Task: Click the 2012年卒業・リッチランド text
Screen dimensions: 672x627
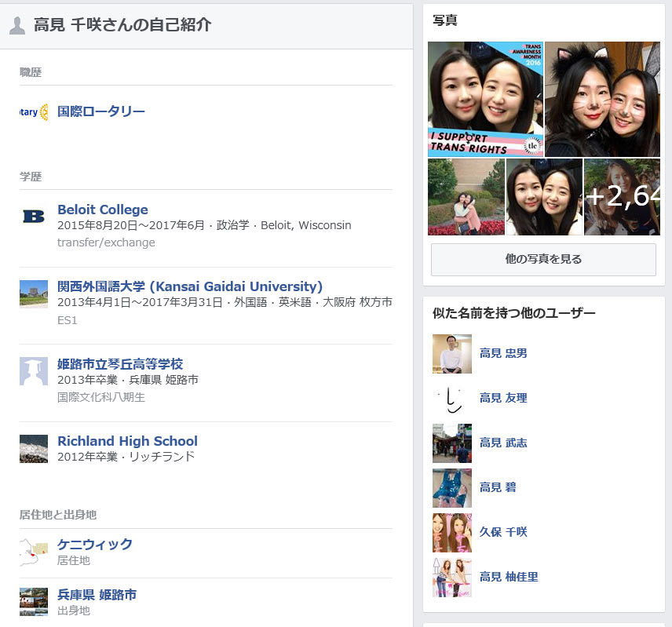Action: (x=126, y=457)
